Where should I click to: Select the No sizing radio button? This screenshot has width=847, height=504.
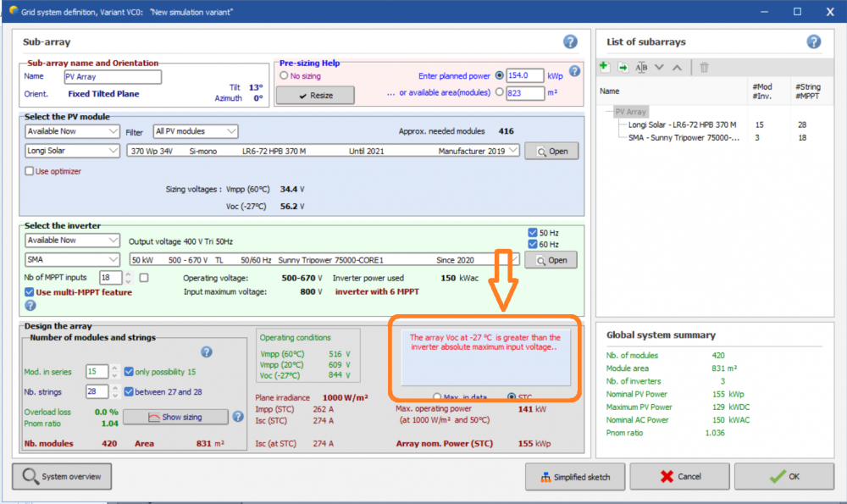click(x=284, y=76)
